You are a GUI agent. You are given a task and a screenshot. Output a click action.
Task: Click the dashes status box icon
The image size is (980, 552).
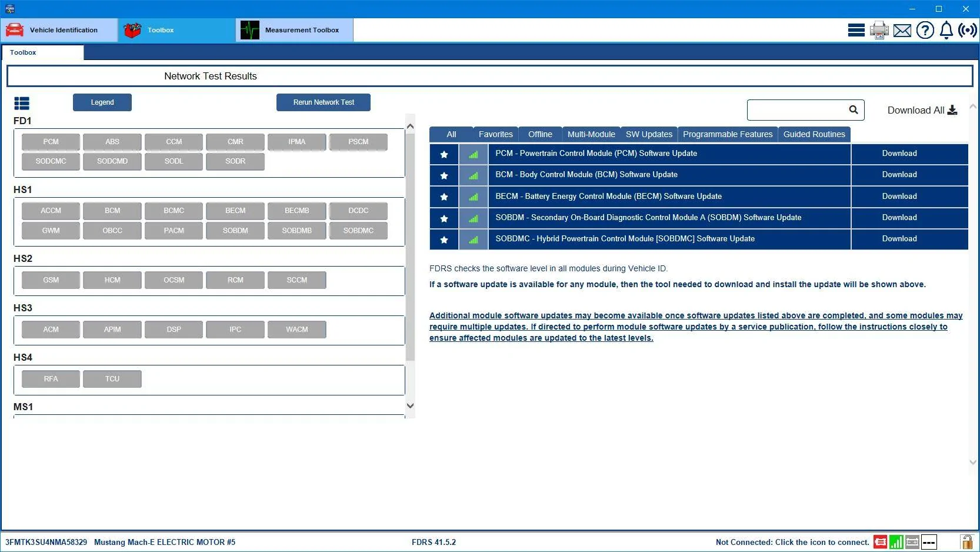click(x=929, y=542)
